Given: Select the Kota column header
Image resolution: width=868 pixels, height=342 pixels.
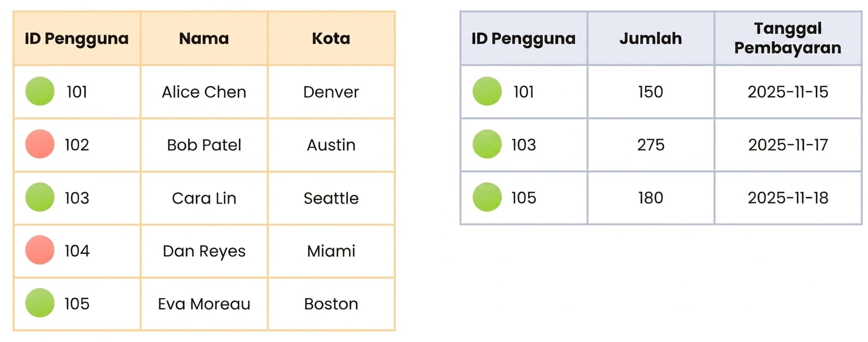Looking at the screenshot, I should tap(331, 38).
